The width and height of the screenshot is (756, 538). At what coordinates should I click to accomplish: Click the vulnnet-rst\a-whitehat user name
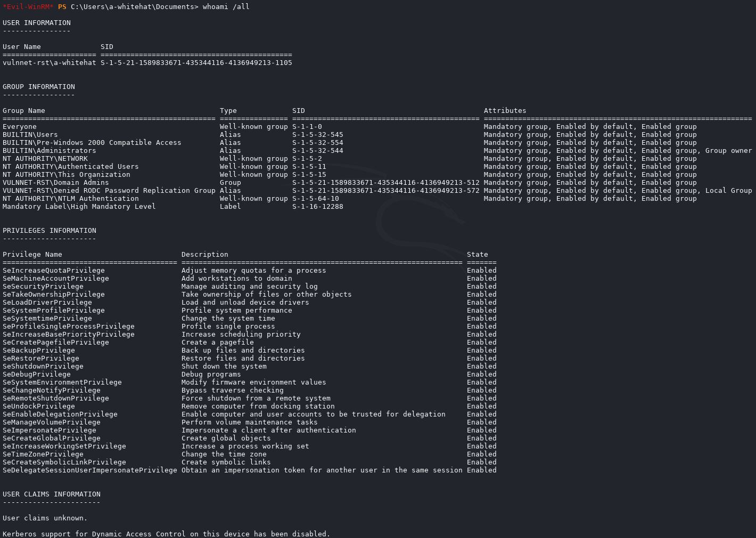[x=49, y=63]
